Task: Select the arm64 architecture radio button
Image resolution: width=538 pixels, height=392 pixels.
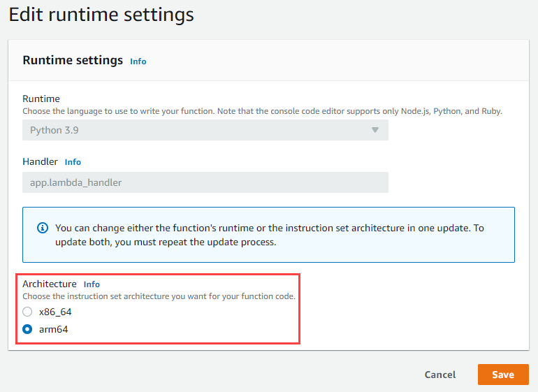Action: [28, 329]
